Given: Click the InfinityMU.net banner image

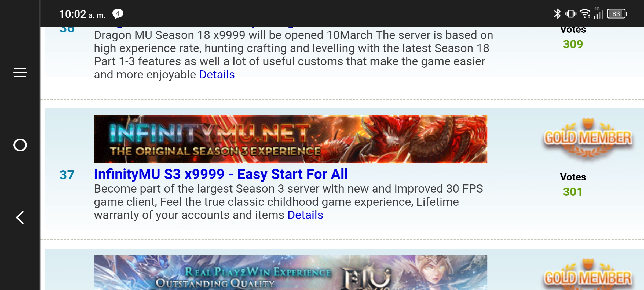Looking at the screenshot, I should click(290, 139).
